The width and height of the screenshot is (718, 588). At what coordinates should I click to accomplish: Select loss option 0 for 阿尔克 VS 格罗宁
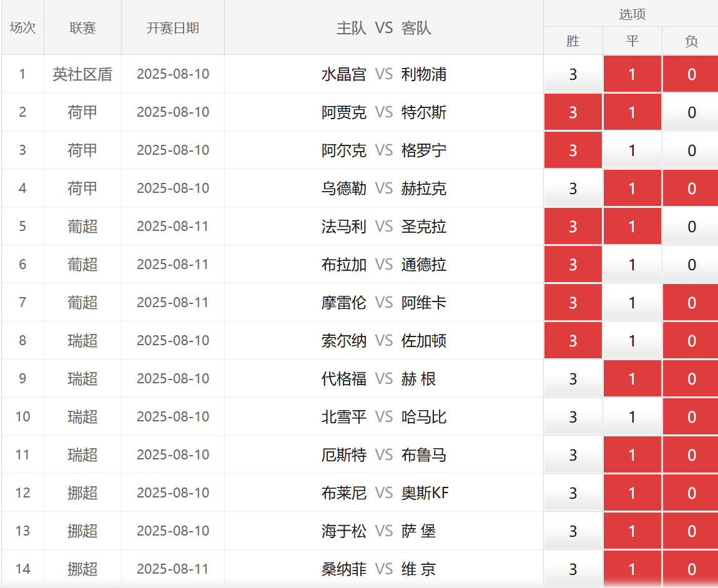tap(691, 150)
